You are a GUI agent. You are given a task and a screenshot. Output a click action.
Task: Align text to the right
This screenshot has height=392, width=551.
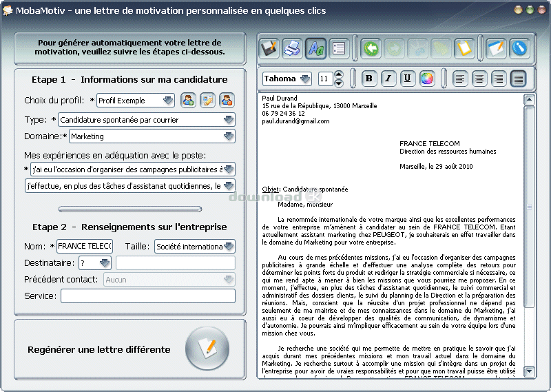point(499,79)
